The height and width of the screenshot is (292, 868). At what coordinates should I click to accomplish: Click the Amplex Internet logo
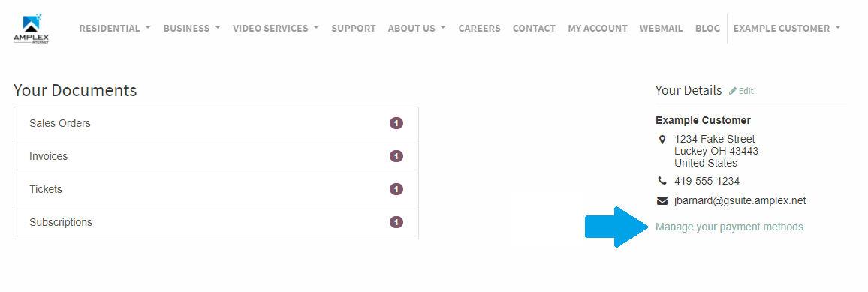pos(31,29)
